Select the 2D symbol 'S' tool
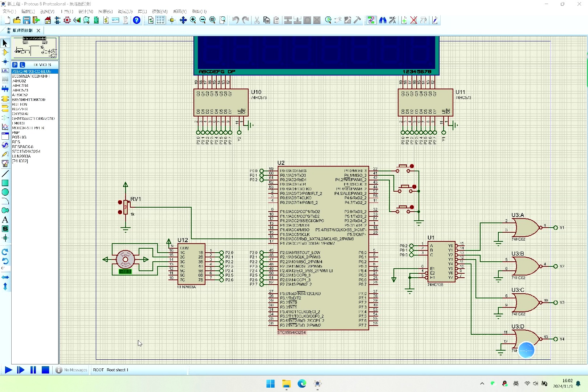Screen dimensions: 588x392 pos(5,229)
